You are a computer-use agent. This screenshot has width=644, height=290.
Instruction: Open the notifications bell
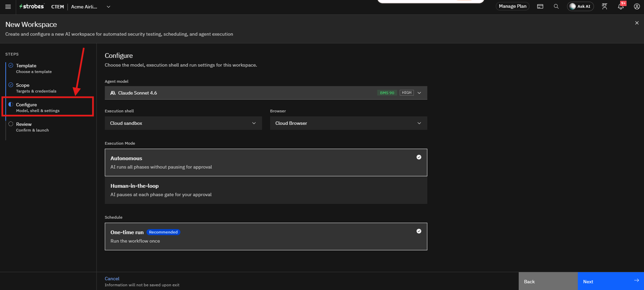click(621, 6)
